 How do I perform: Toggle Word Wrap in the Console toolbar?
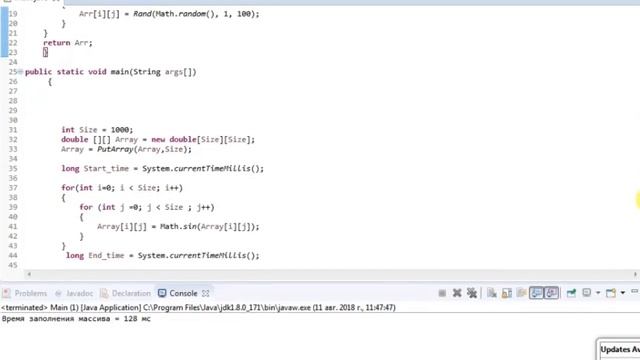521,293
